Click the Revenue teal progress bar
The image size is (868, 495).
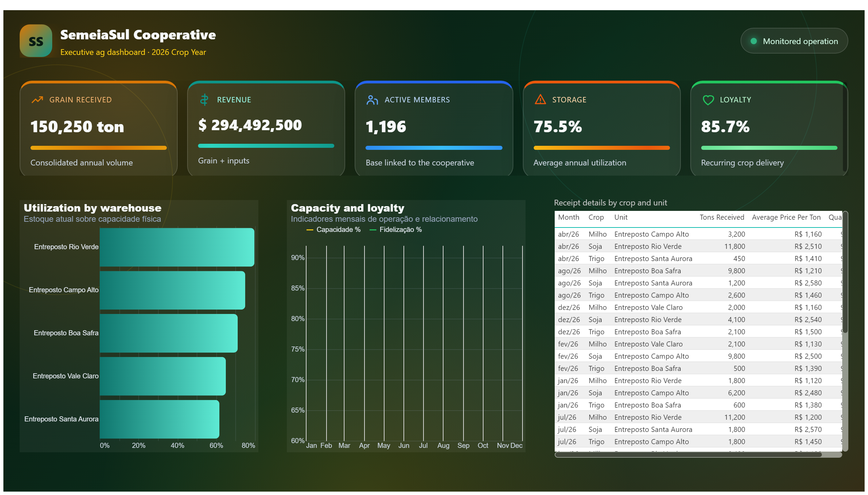coord(266,146)
